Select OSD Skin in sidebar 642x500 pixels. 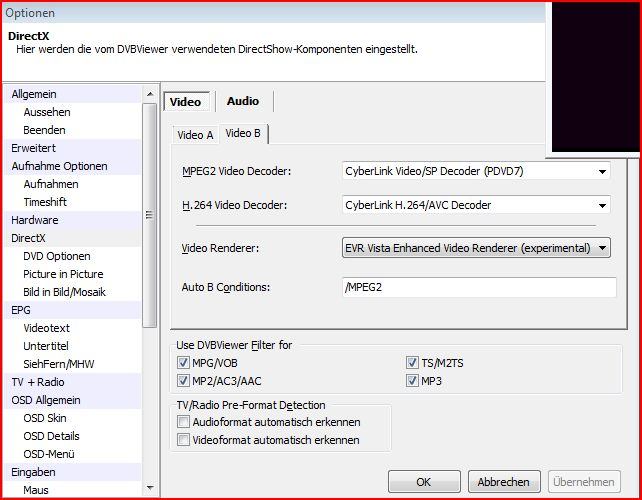73,419
